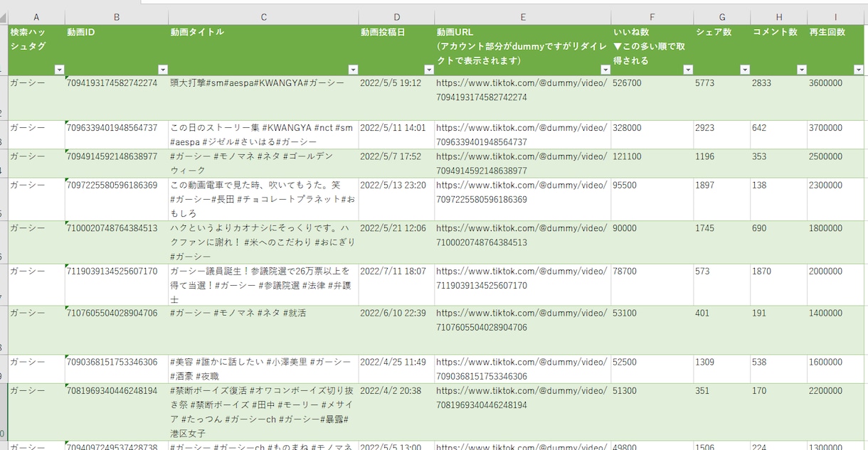Open filter dropdown for 検索ハッシュタグ column
This screenshot has width=868, height=450.
[59, 70]
